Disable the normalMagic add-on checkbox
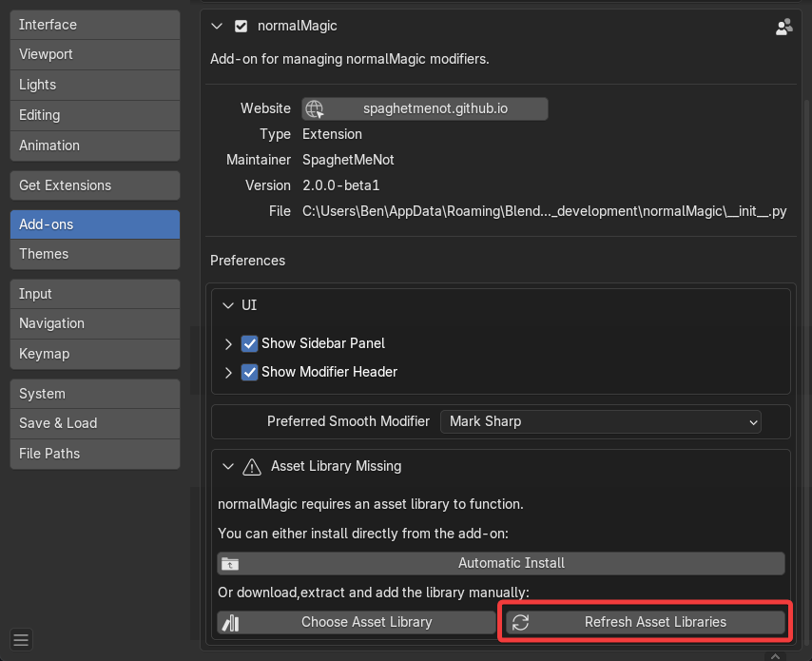 click(241, 27)
